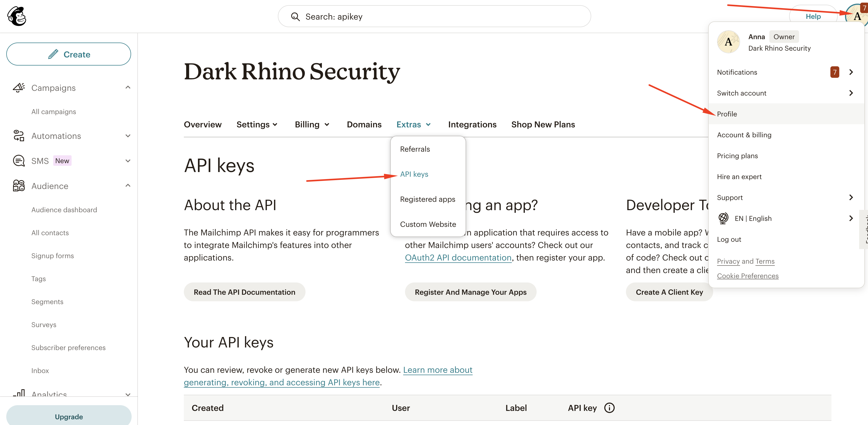Click the API key info icon
This screenshot has width=868, height=425.
(x=609, y=408)
